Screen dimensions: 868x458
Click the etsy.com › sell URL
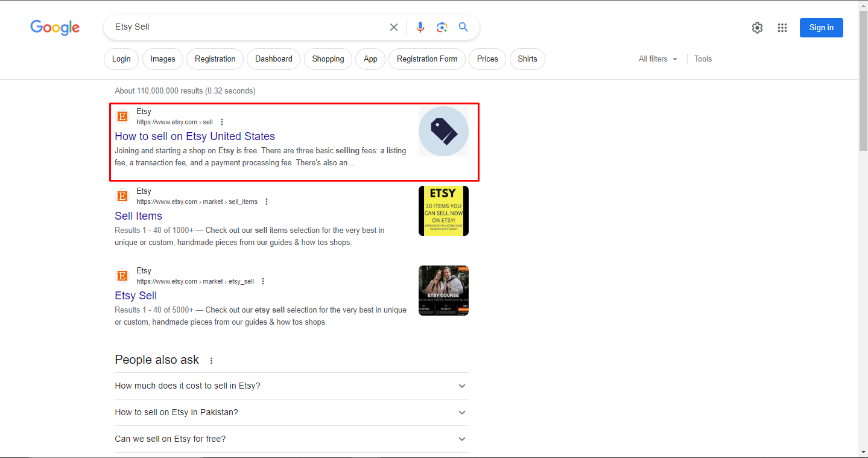click(174, 122)
